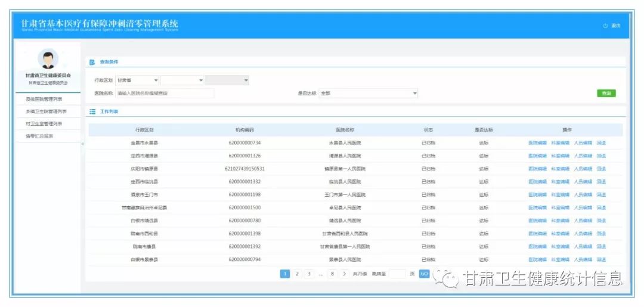This screenshot has width=644, height=307.
Task: Click 医院编辑 in row 621027439150531
Action: tap(537, 169)
